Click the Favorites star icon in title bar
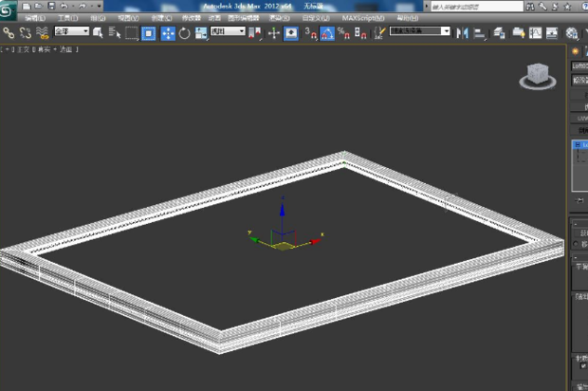 pyautogui.click(x=567, y=7)
